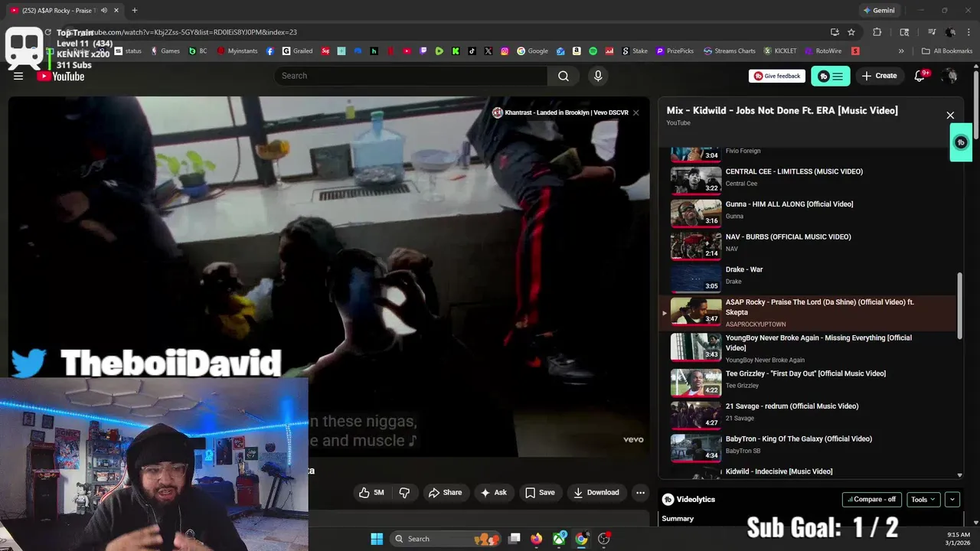Save the video to a playlist
The width and height of the screenshot is (980, 551).
tap(540, 493)
